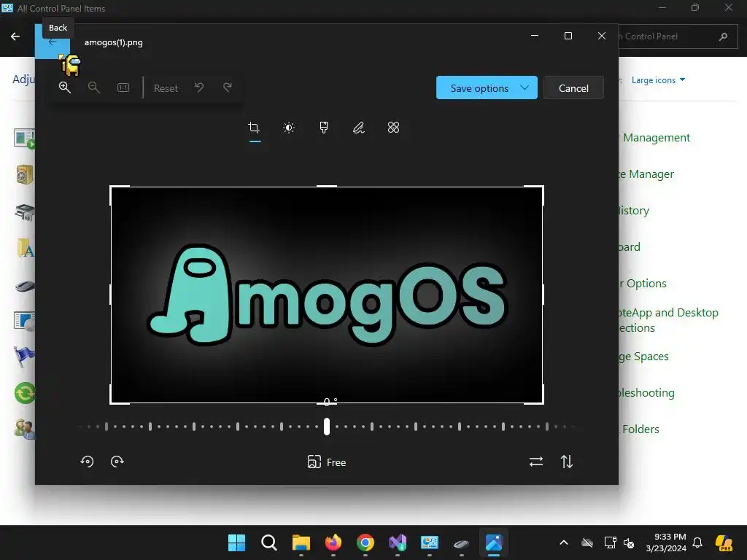747x560 pixels.
Task: Switch to Photos app taskbar icon
Action: (494, 542)
